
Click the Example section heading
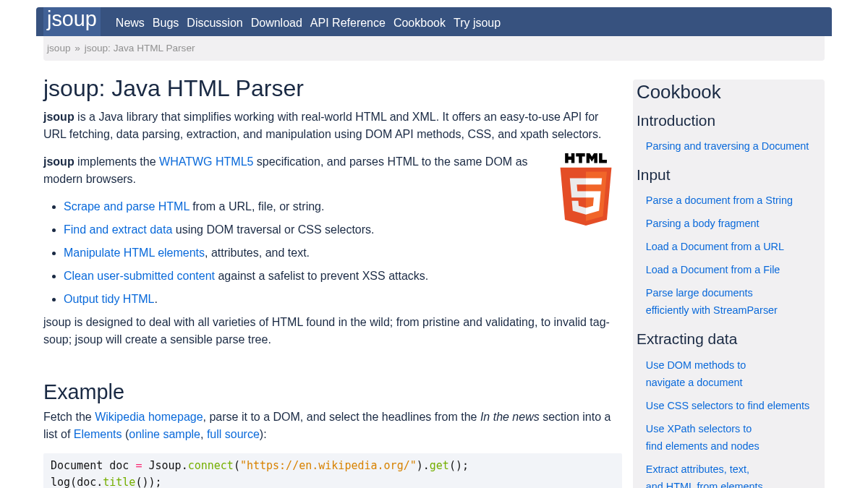[84, 392]
